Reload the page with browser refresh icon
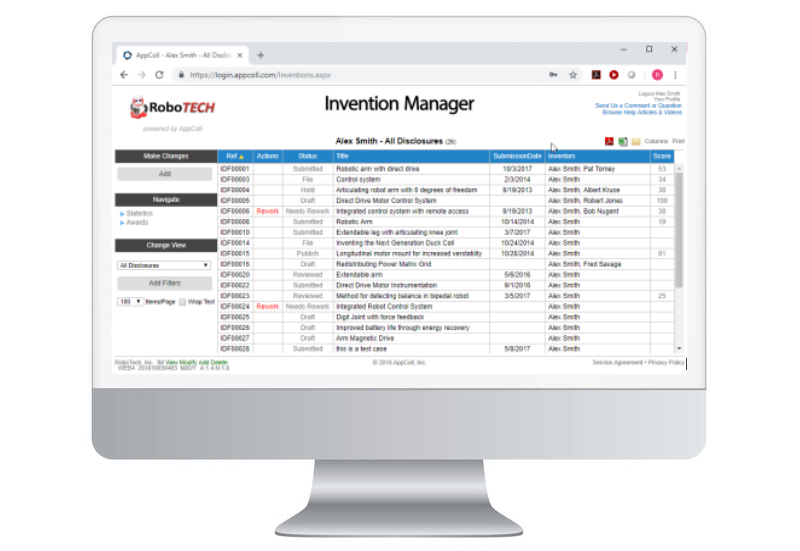Screen dimensions: 800x551 pos(159,75)
